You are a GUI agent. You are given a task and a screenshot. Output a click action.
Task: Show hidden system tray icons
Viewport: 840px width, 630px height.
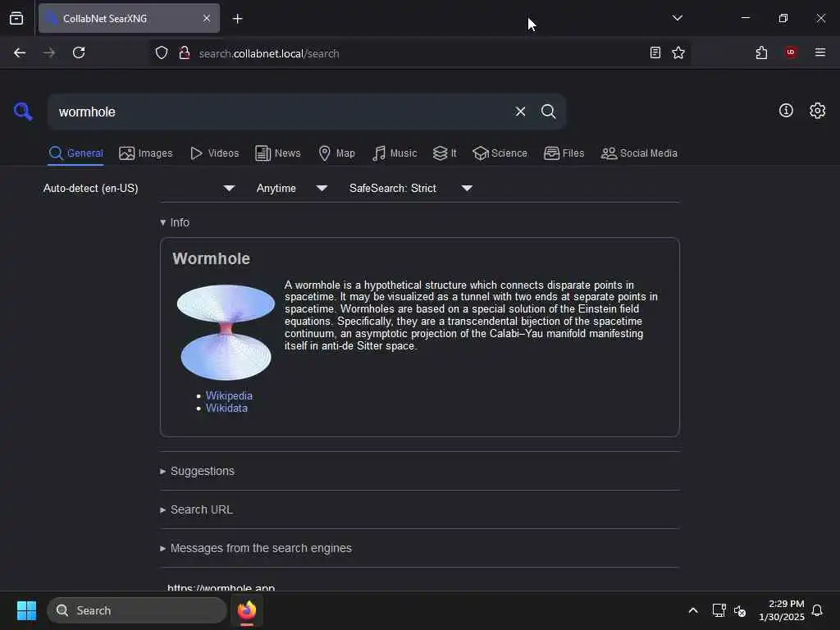pyautogui.click(x=692, y=610)
